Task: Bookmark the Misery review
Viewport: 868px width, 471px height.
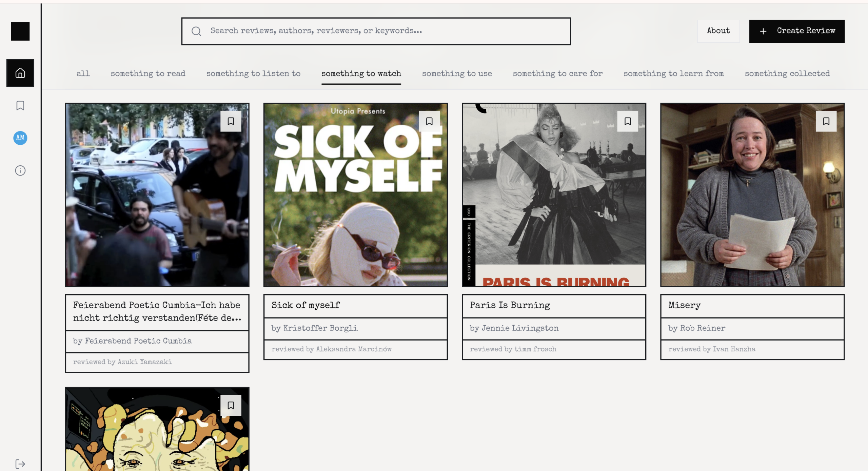Action: point(826,121)
